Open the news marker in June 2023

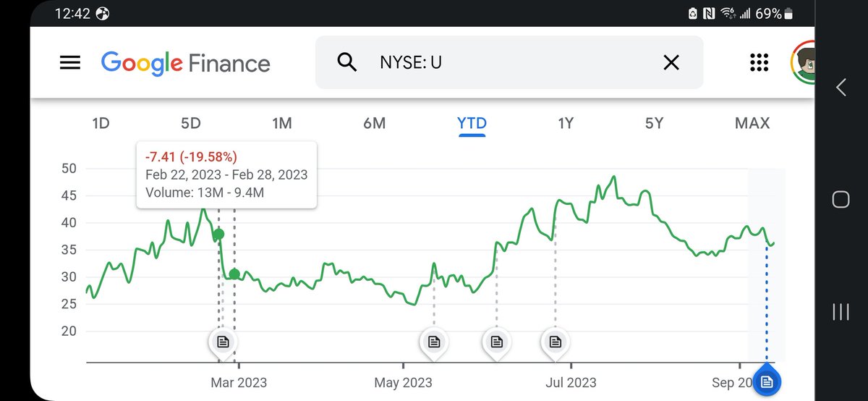pyautogui.click(x=496, y=342)
